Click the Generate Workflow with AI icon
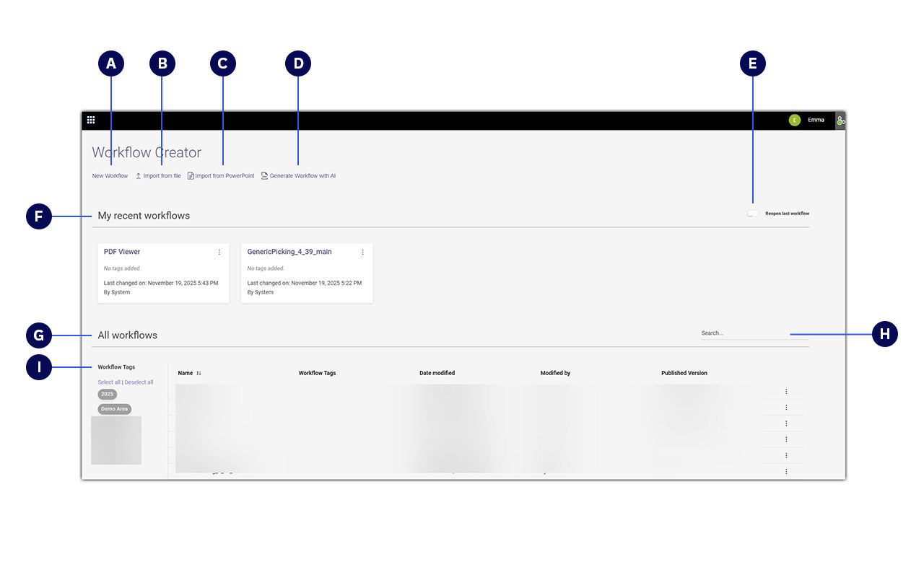Image resolution: width=924 pixels, height=562 pixels. (x=264, y=176)
